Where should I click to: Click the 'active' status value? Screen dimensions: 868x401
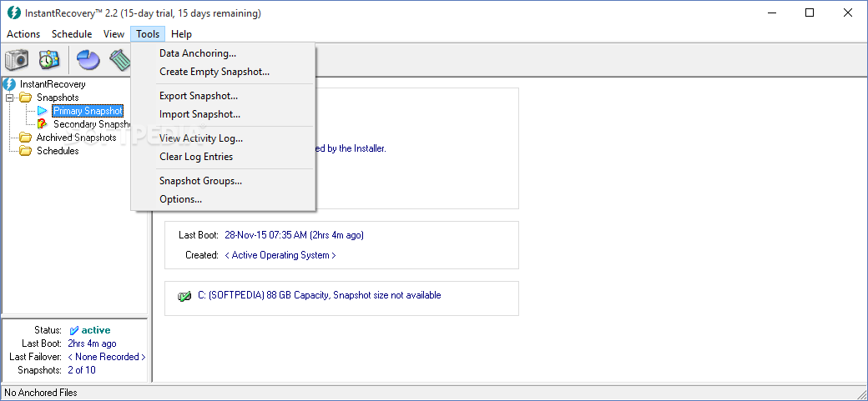[96, 330]
